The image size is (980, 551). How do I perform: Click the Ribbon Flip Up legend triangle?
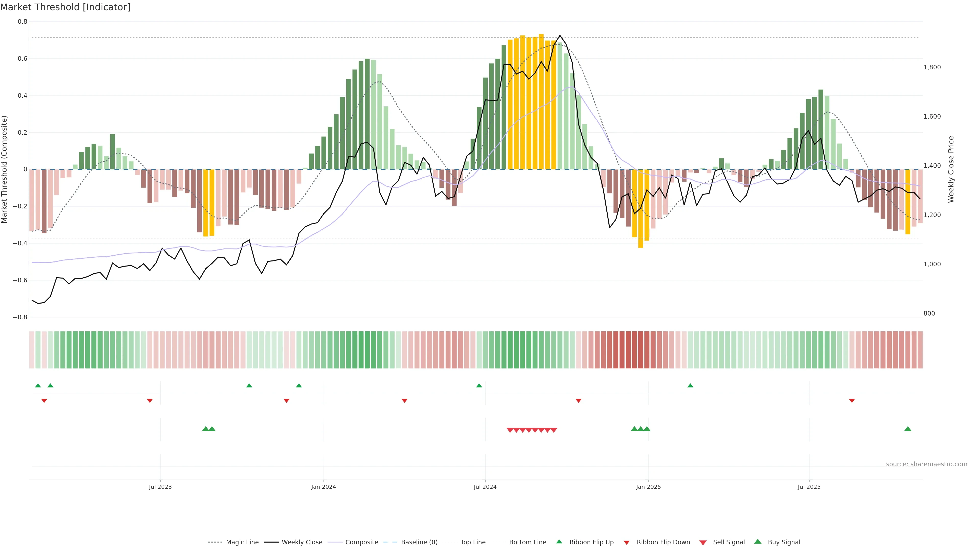click(x=559, y=542)
